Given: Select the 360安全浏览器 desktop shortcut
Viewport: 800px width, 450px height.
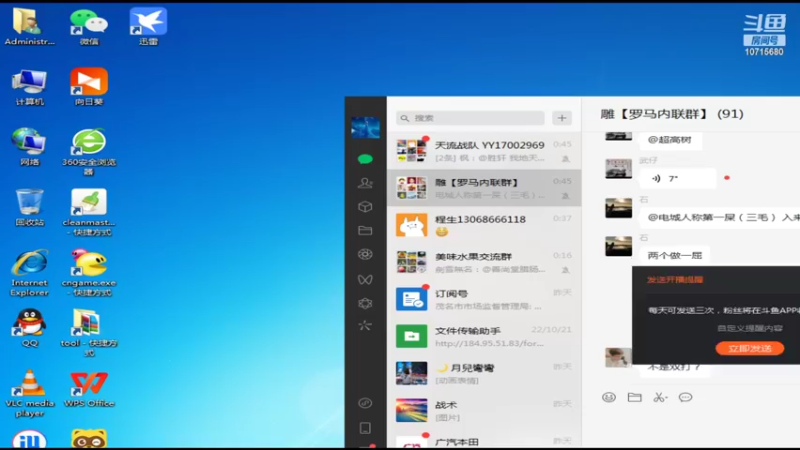Looking at the screenshot, I should click(x=89, y=152).
